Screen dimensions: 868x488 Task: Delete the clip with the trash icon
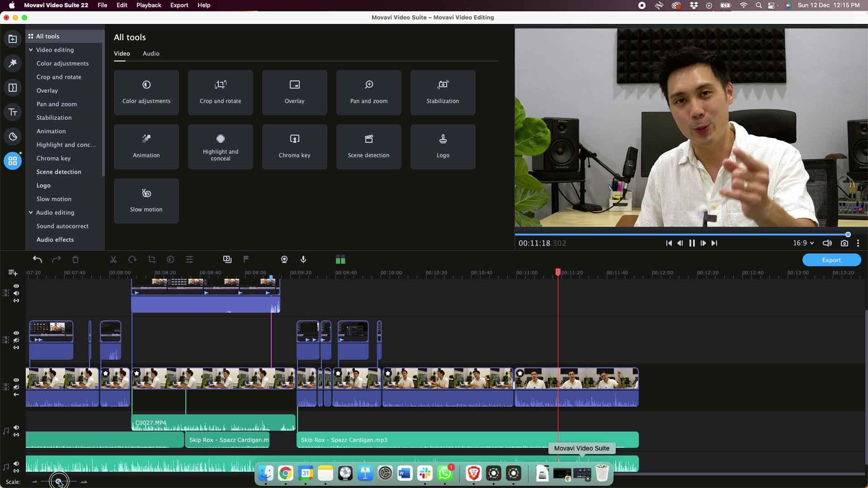click(75, 259)
